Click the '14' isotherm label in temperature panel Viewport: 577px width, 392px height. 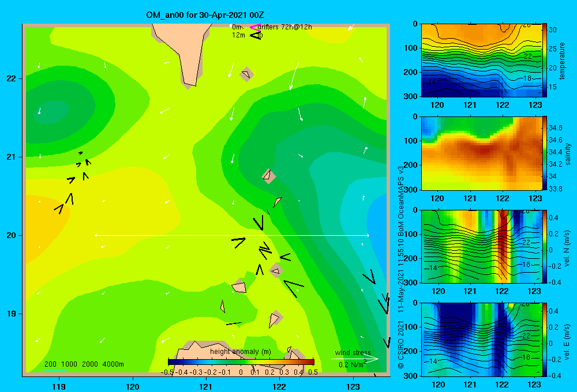433,82
